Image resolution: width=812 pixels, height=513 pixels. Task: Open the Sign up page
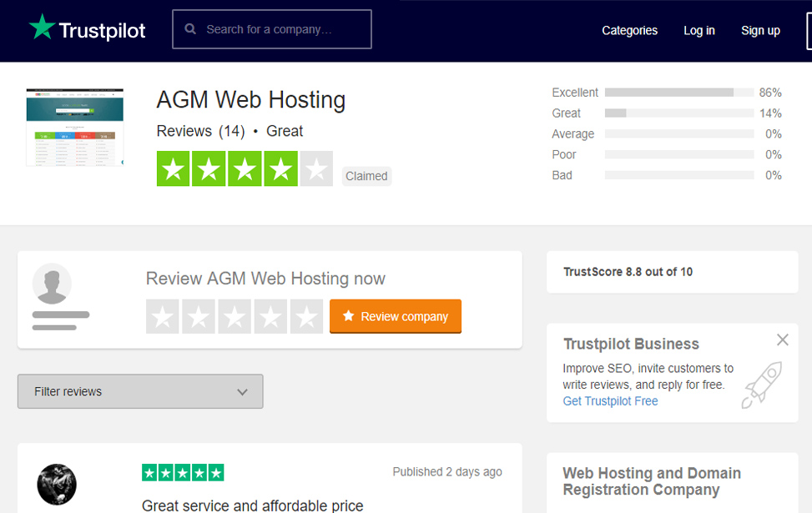(760, 30)
